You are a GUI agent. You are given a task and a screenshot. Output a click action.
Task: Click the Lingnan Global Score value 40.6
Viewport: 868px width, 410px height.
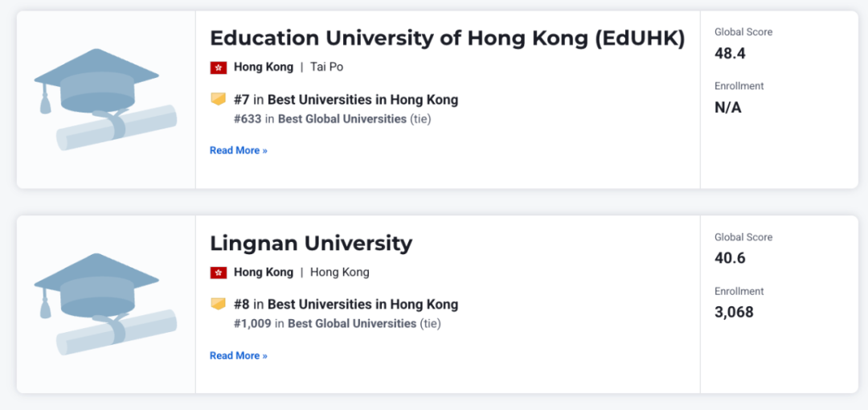click(x=730, y=259)
